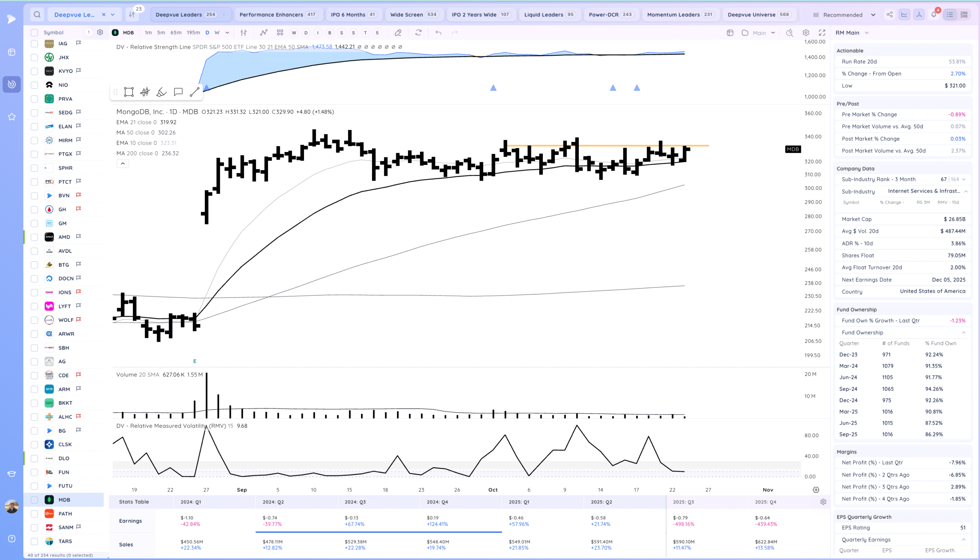The width and height of the screenshot is (980, 560).
Task: Open chart settings gear icon
Action: tap(806, 33)
